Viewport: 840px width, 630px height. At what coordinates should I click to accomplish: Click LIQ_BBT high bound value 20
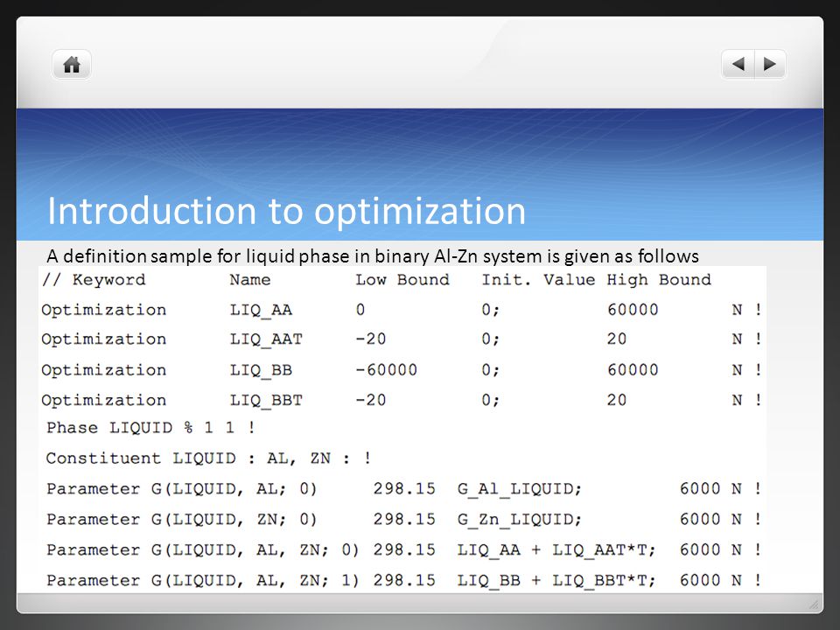pos(617,400)
